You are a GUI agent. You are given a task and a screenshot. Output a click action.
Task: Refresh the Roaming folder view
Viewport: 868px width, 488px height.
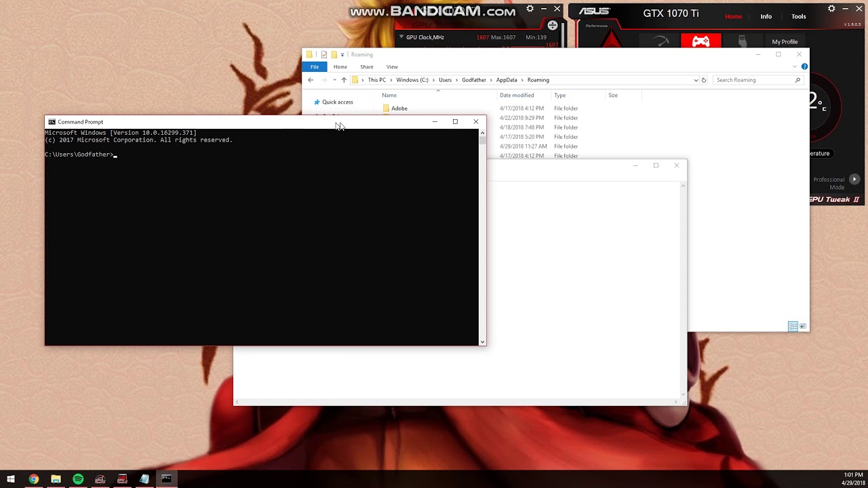(x=703, y=80)
